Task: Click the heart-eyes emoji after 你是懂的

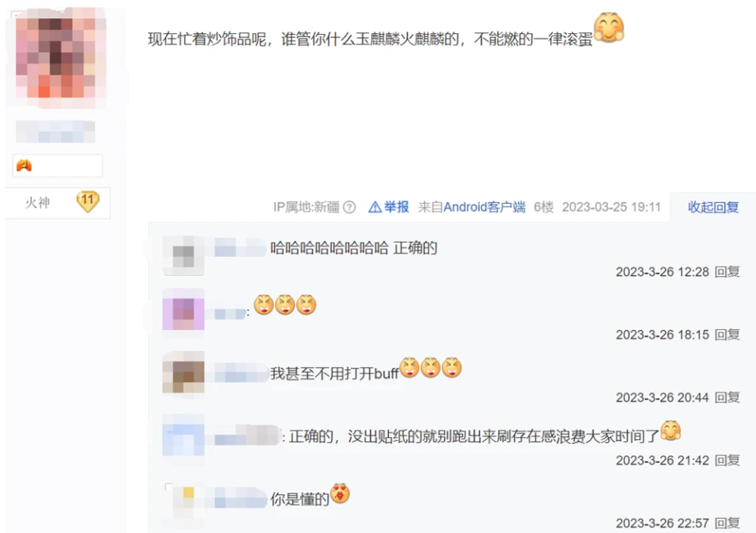Action: click(340, 493)
